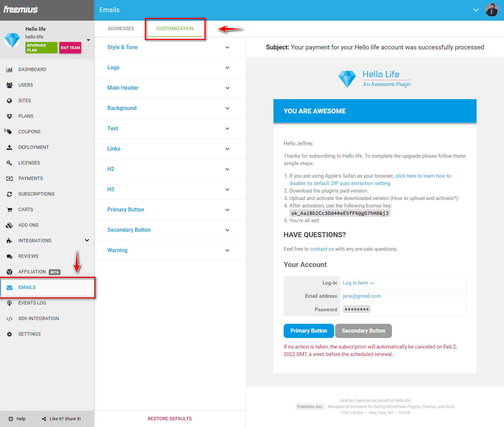Click the Users people icon
Screen dimensions: 504x427
[x=9, y=85]
